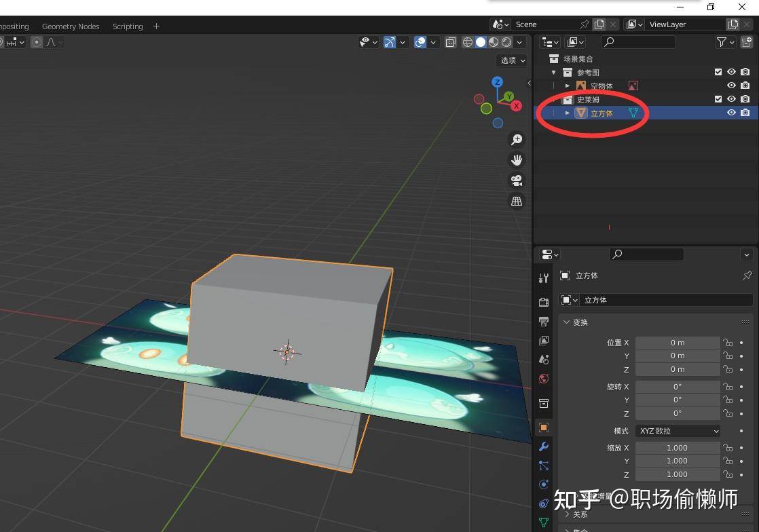759x532 pixels.
Task: Open the outliner filter dropdown
Action: tap(725, 42)
